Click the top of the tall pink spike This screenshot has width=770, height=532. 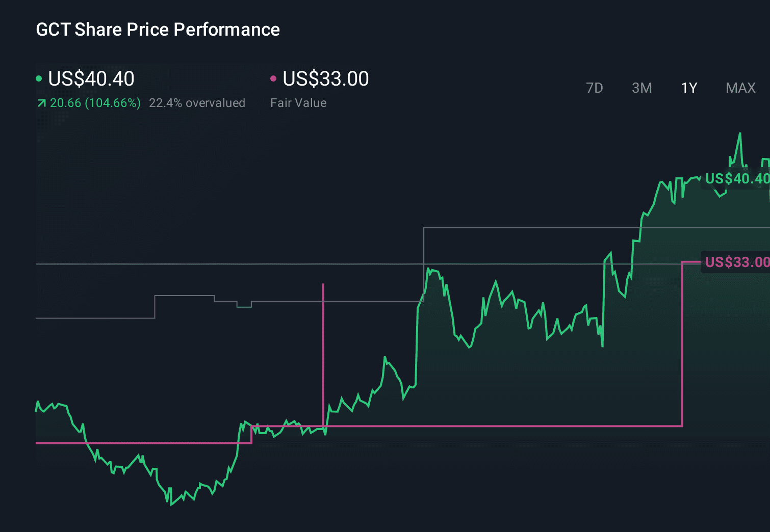tap(323, 285)
